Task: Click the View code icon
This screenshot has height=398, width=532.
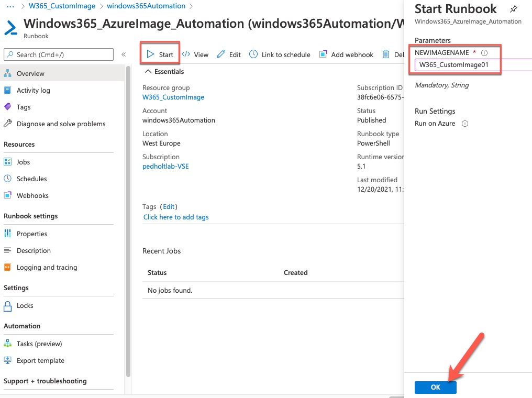Action: tap(186, 54)
